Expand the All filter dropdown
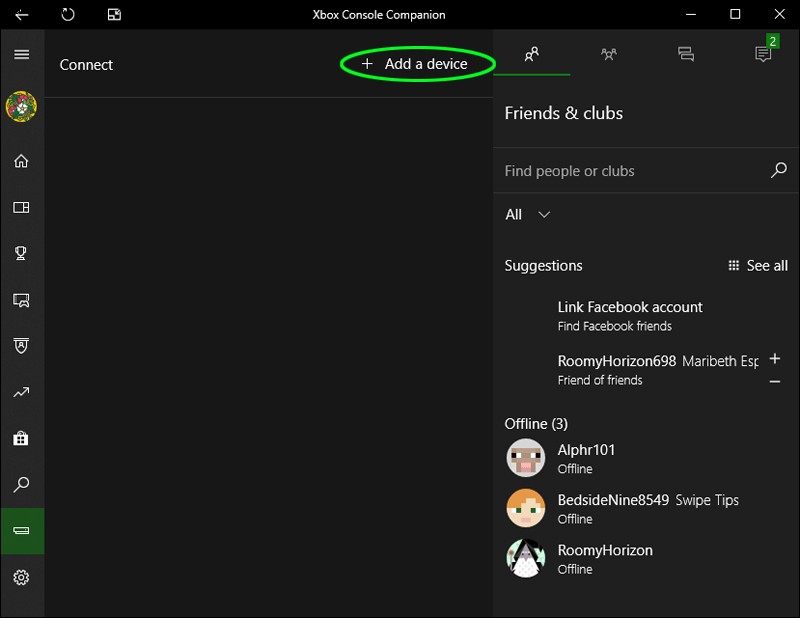 click(528, 214)
